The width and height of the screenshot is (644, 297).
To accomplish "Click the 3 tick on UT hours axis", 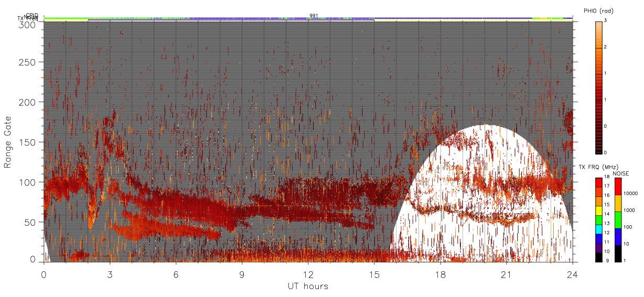I will [110, 274].
